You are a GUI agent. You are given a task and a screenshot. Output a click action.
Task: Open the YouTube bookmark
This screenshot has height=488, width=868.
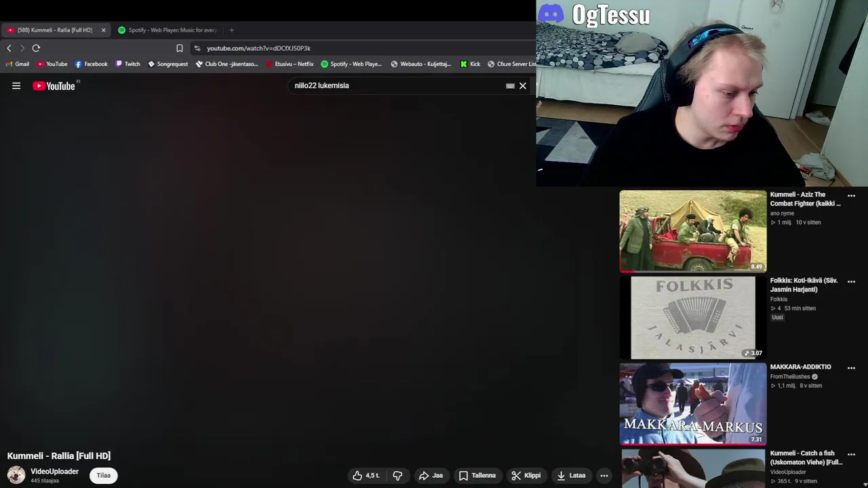pyautogui.click(x=52, y=64)
